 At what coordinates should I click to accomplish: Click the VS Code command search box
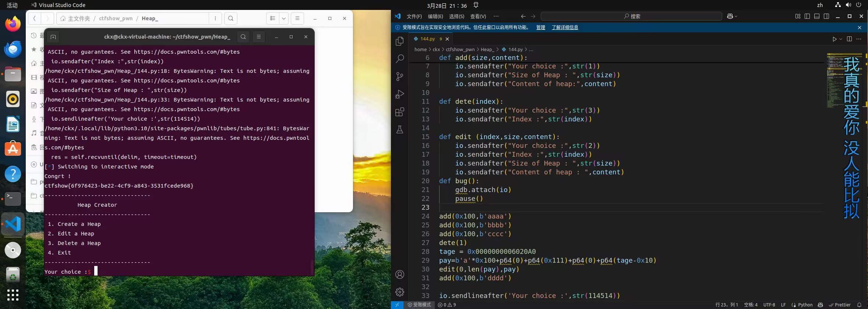(x=631, y=16)
